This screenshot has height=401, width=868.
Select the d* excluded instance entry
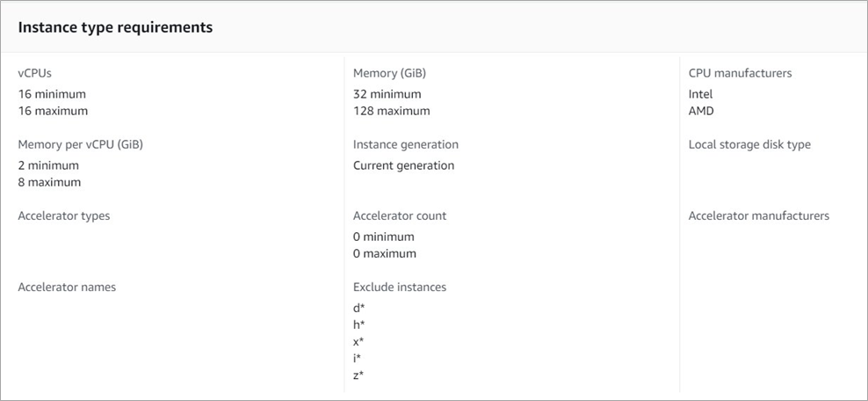(x=358, y=308)
